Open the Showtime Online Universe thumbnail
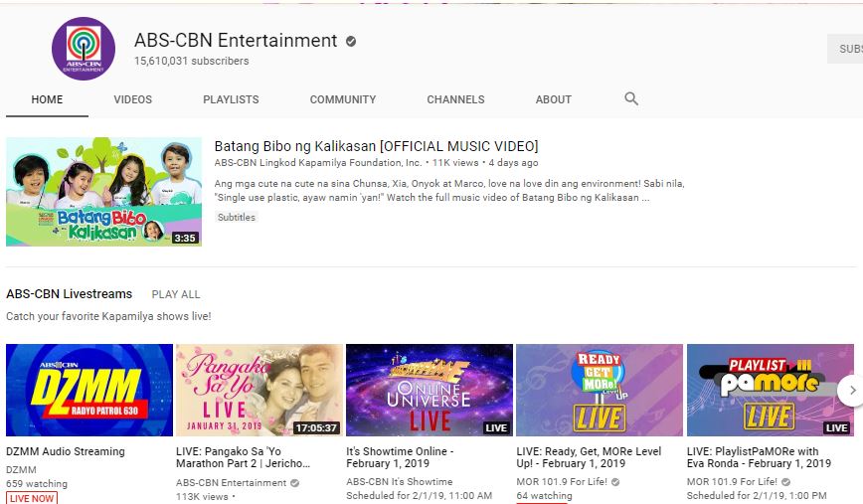The width and height of the screenshot is (863, 504). (430, 390)
